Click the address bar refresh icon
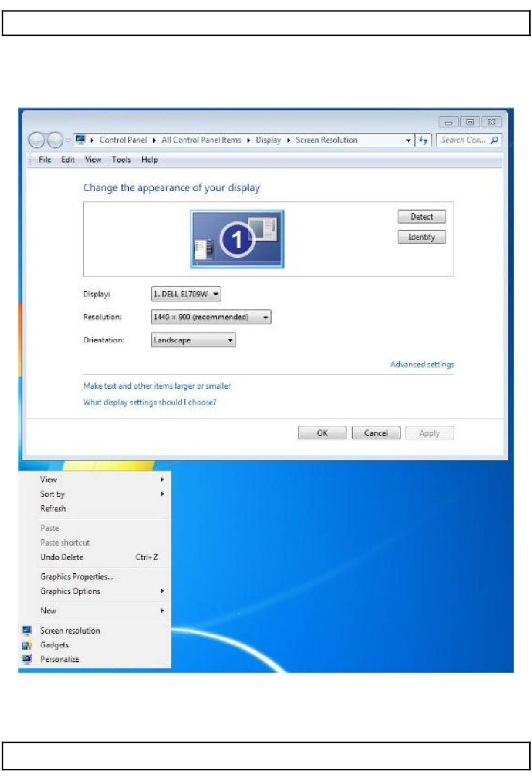 [423, 140]
